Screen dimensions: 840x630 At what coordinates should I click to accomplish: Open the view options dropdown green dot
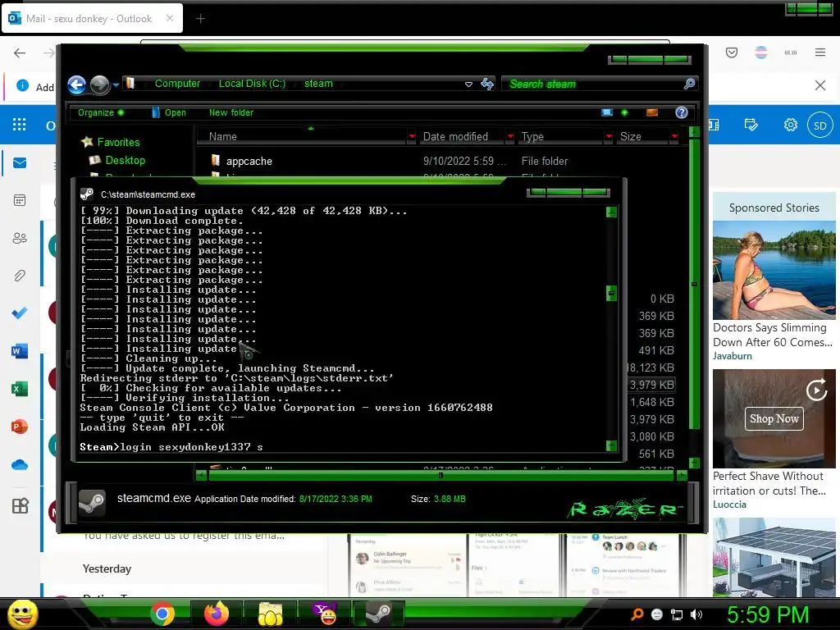(624, 112)
